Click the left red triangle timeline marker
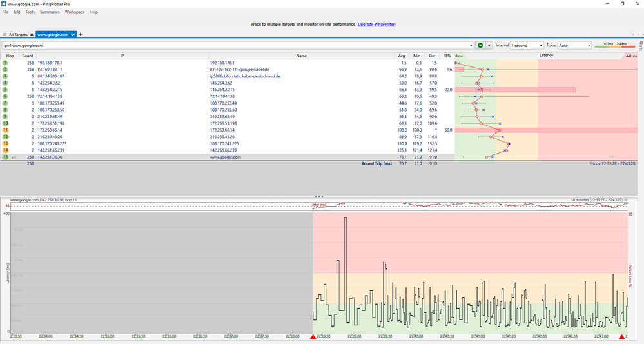644x344 pixels. (x=313, y=337)
